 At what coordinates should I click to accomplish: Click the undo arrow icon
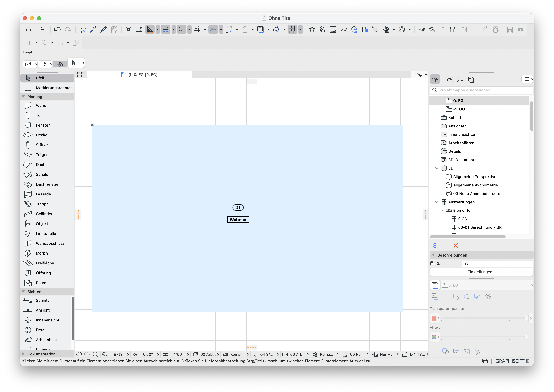pos(57,29)
